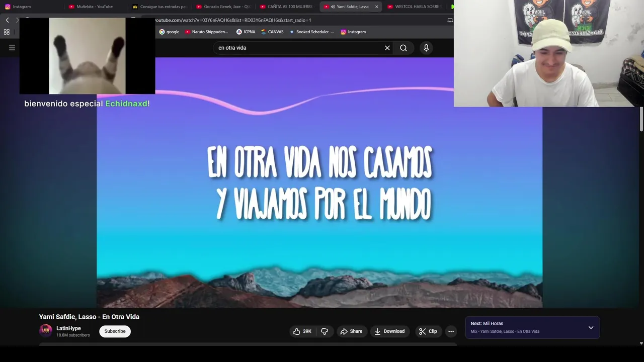The image size is (644, 362).
Task: Click the magnifying glass search button
Action: point(404,48)
